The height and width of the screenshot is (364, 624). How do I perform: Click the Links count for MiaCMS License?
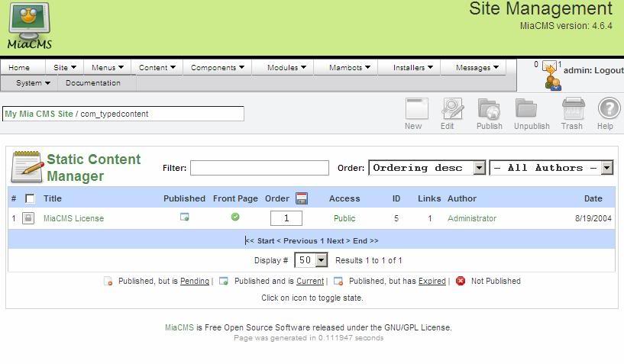(x=430, y=218)
